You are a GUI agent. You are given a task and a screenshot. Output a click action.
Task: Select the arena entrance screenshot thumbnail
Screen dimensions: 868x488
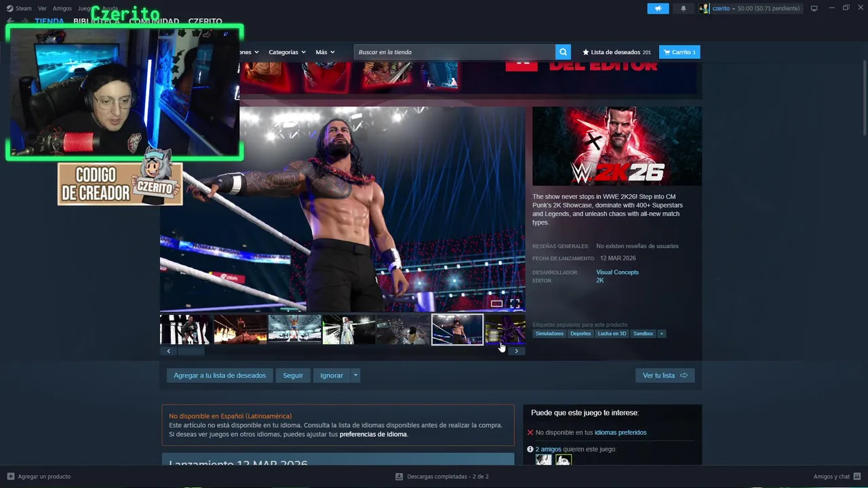click(294, 329)
